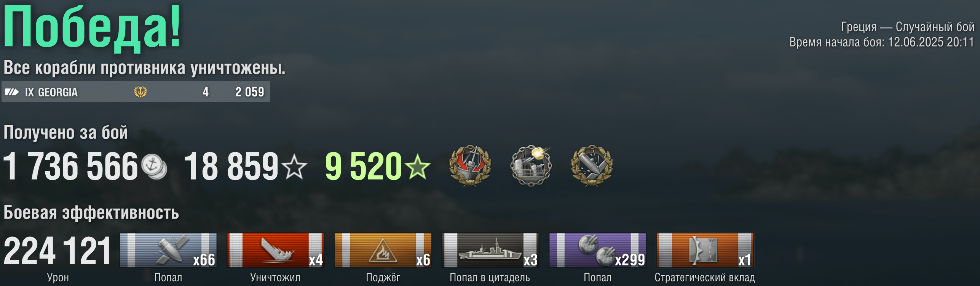Open the gun turret achievement medal
The height and width of the screenshot is (286, 980).
pyautogui.click(x=531, y=165)
